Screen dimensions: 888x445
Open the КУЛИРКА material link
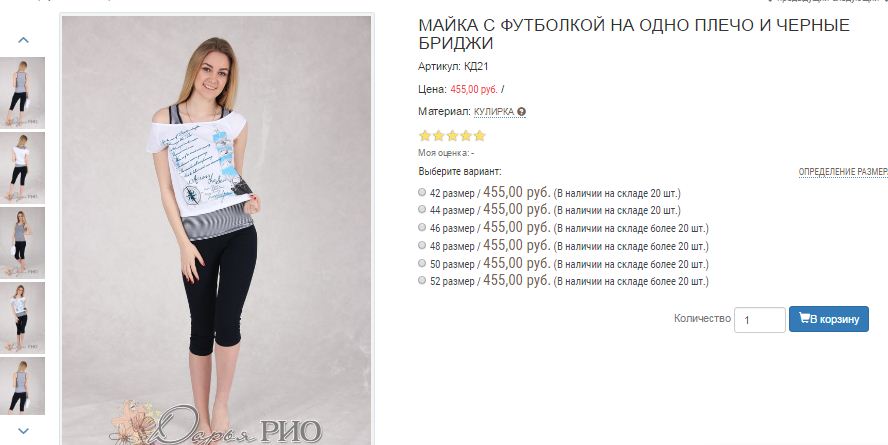click(494, 112)
